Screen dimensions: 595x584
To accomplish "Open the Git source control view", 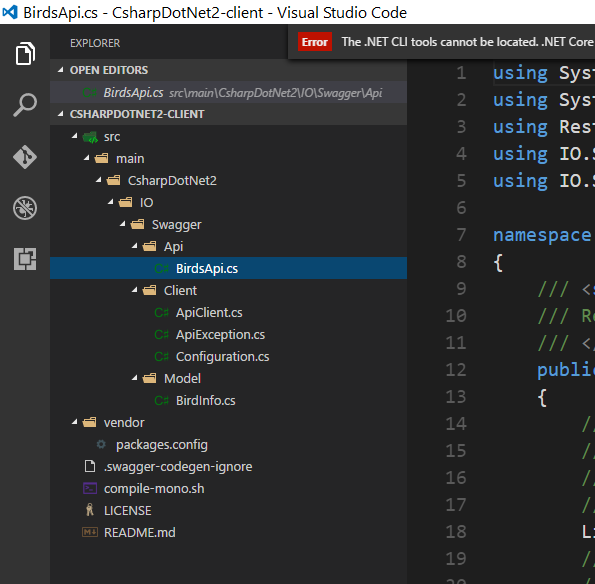I will pos(25,157).
